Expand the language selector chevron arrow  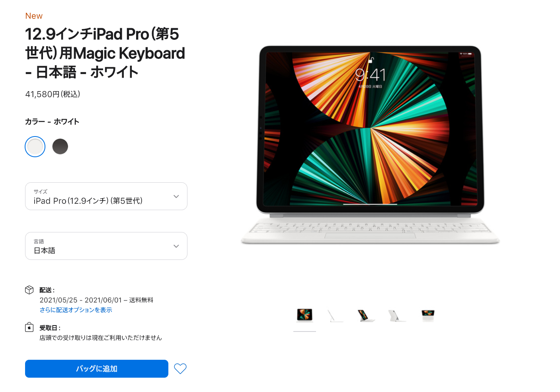tap(176, 246)
